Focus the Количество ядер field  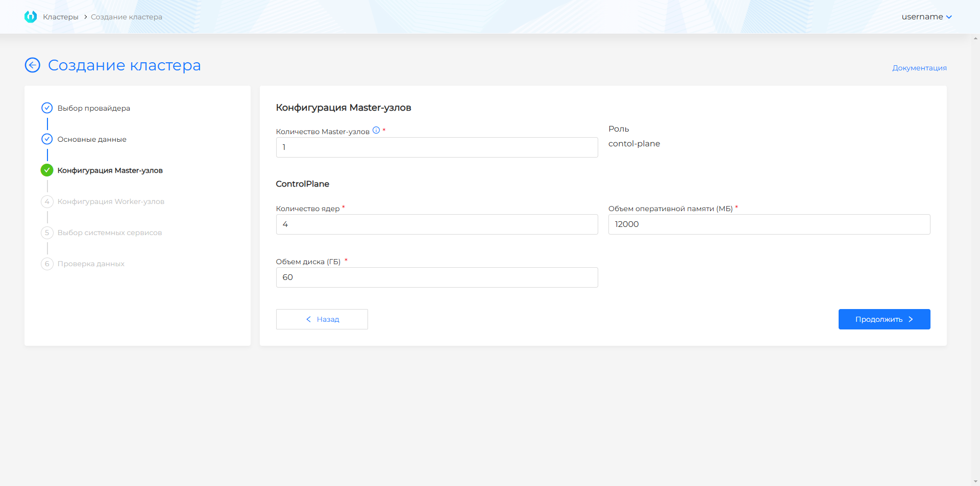[436, 224]
